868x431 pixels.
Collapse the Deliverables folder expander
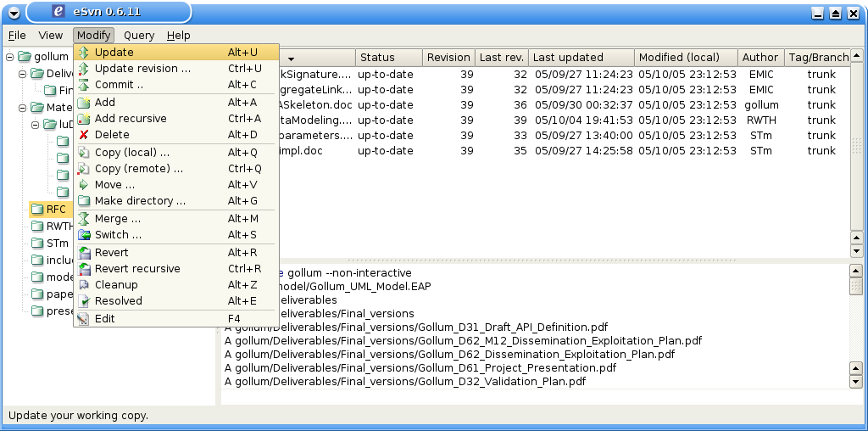23,74
